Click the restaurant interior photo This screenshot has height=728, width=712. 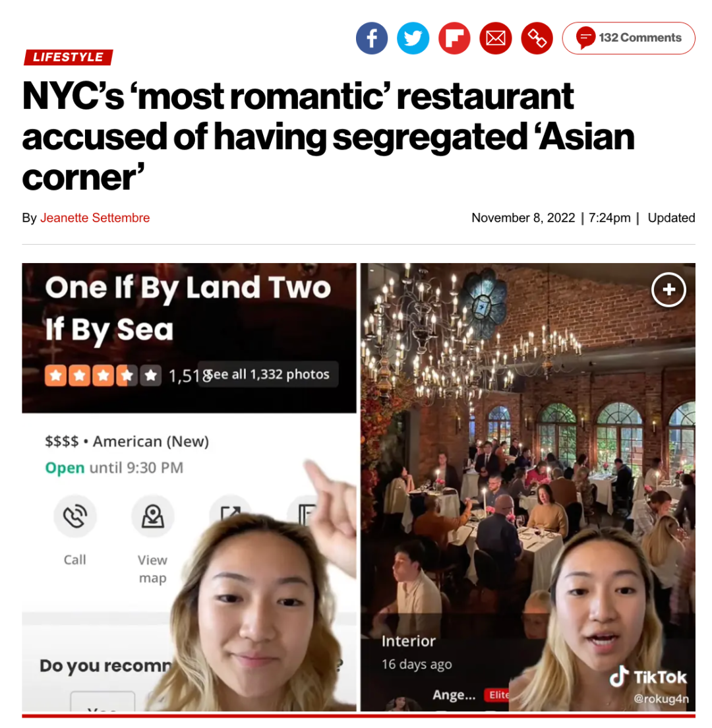coord(527,487)
